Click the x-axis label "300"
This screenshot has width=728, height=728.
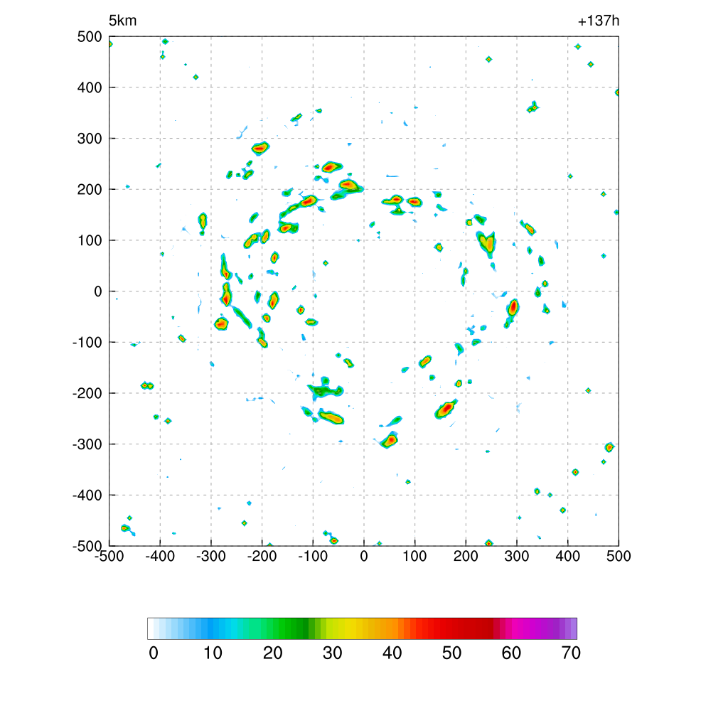point(517,556)
